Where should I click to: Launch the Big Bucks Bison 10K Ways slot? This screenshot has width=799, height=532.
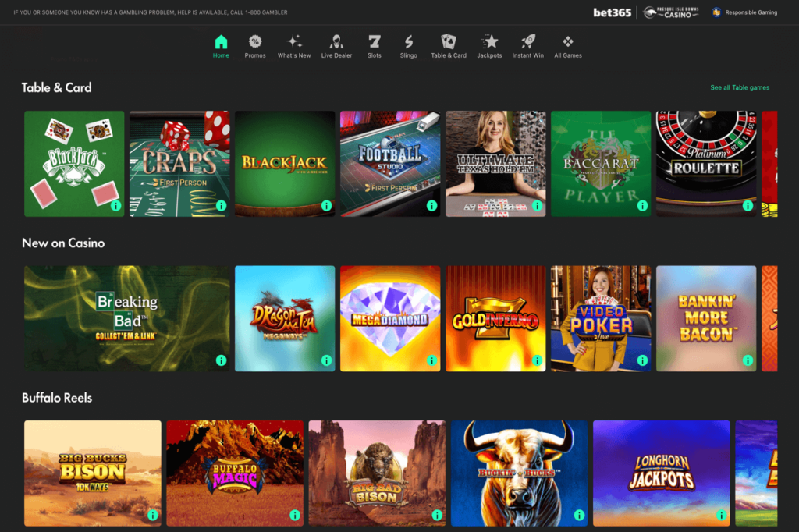(93, 473)
